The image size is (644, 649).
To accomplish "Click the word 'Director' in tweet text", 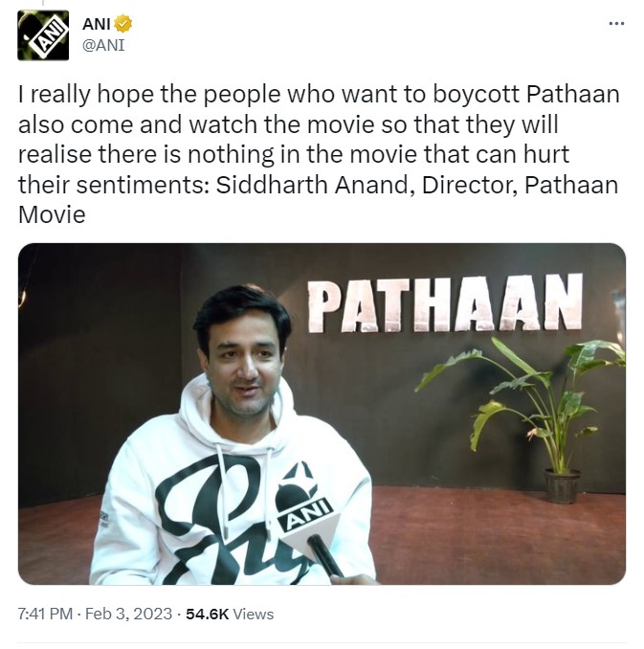I will click(470, 185).
